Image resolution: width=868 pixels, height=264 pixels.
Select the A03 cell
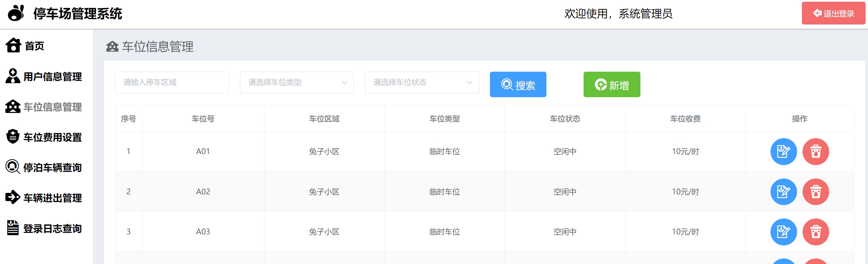click(x=203, y=232)
